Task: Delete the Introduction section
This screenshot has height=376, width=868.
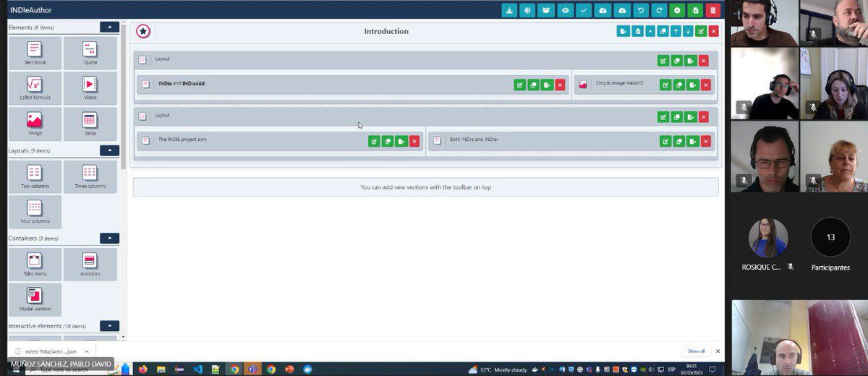Action: [713, 31]
